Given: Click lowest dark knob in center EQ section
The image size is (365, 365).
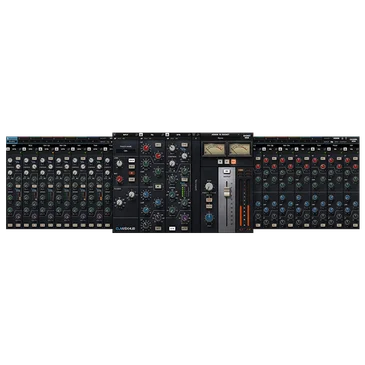Looking at the screenshot, I should pyautogui.click(x=146, y=225).
